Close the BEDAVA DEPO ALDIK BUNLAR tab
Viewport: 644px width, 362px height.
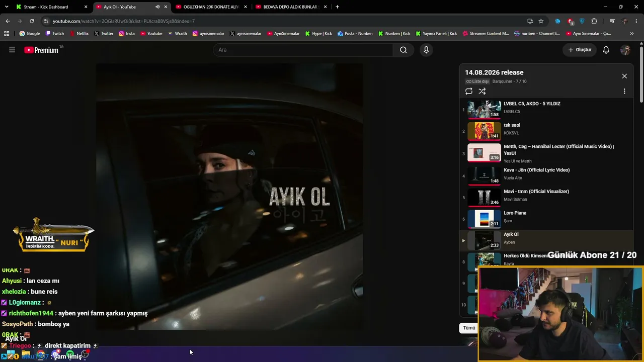(x=325, y=7)
